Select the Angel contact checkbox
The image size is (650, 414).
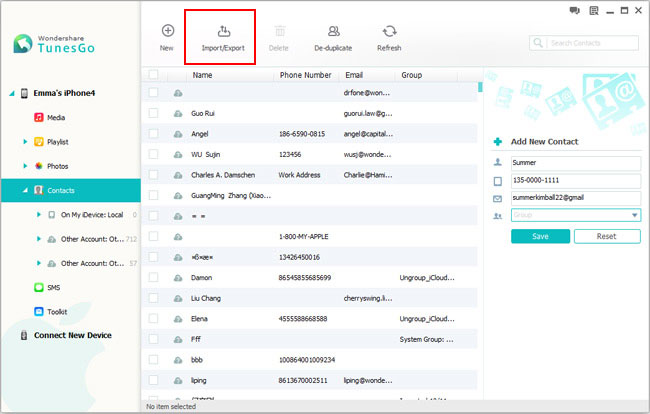153,133
